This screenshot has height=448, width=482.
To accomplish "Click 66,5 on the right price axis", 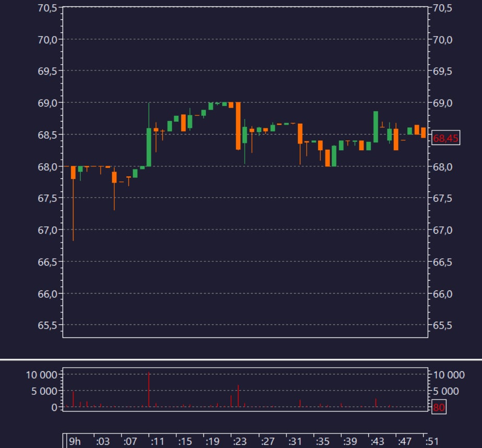I will tap(443, 262).
